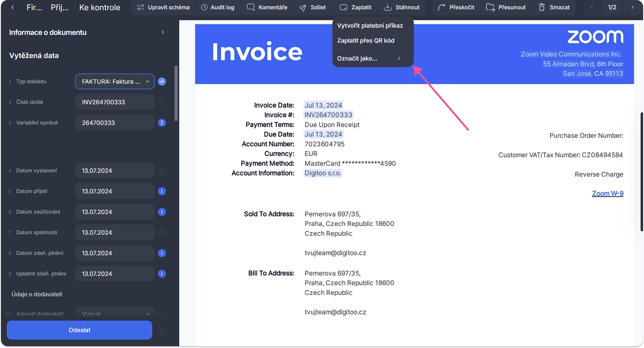Viewport: 644px width, 348px height.
Task: Click the Smazat trash icon
Action: 542,7
